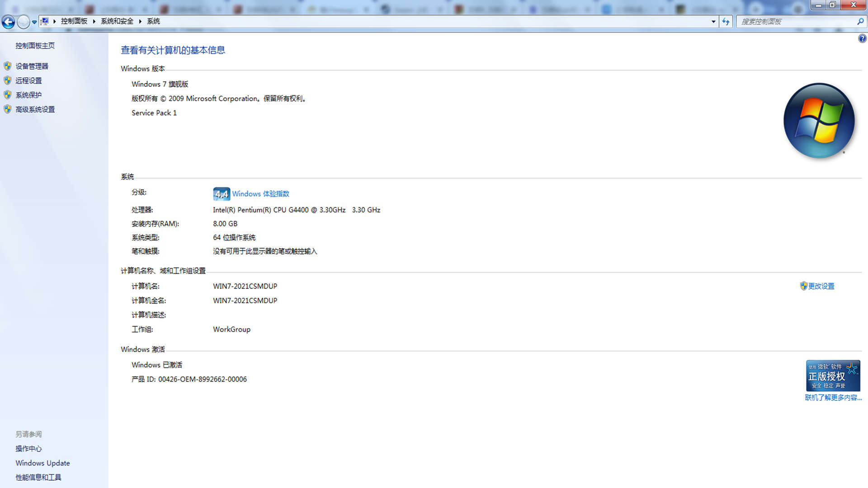Image resolution: width=868 pixels, height=488 pixels.
Task: Open 联机了解更多内容 link
Action: point(833,398)
